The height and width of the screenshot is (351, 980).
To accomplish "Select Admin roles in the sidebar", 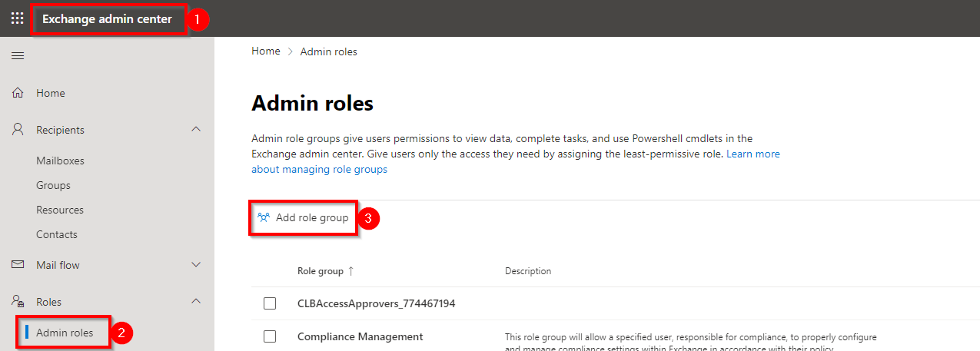I will pyautogui.click(x=65, y=333).
